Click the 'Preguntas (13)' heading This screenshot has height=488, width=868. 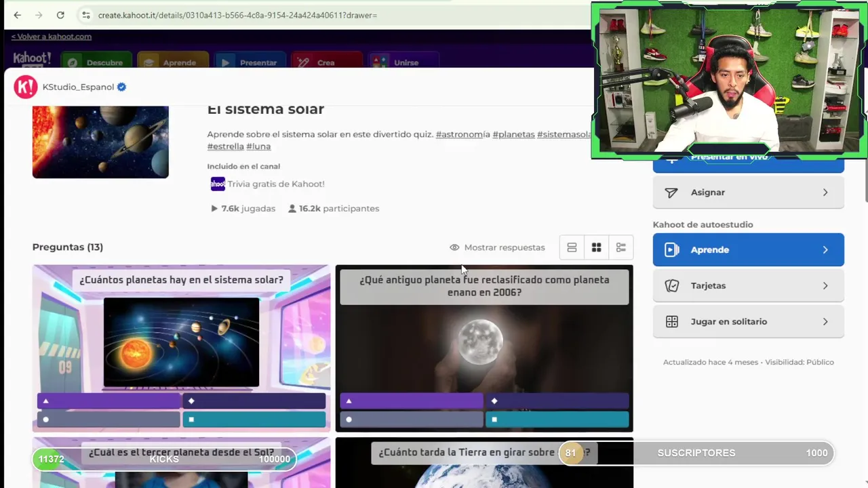tap(68, 247)
